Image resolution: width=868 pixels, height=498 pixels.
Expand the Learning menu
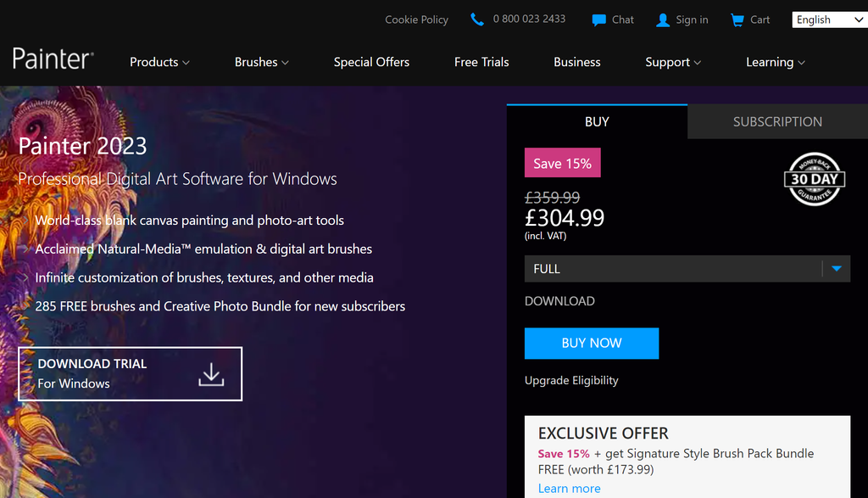click(775, 61)
